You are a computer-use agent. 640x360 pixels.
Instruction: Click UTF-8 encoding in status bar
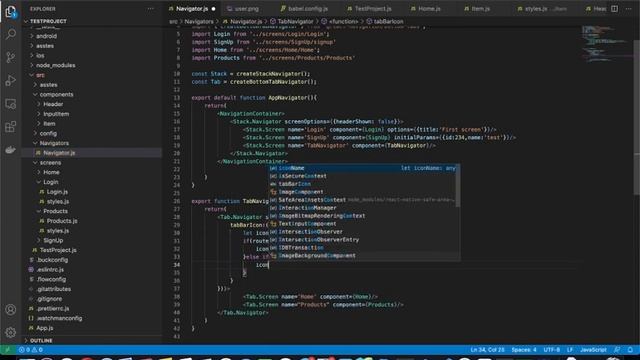551,350
